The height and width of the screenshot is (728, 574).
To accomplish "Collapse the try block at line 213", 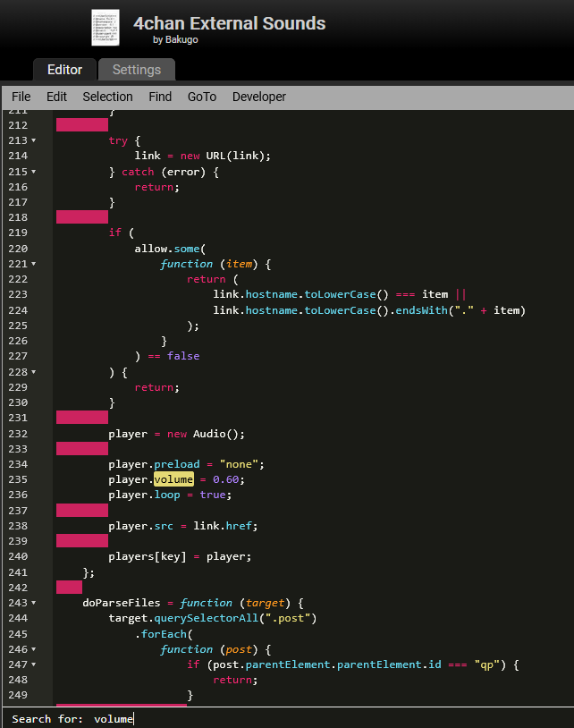I will (x=33, y=140).
